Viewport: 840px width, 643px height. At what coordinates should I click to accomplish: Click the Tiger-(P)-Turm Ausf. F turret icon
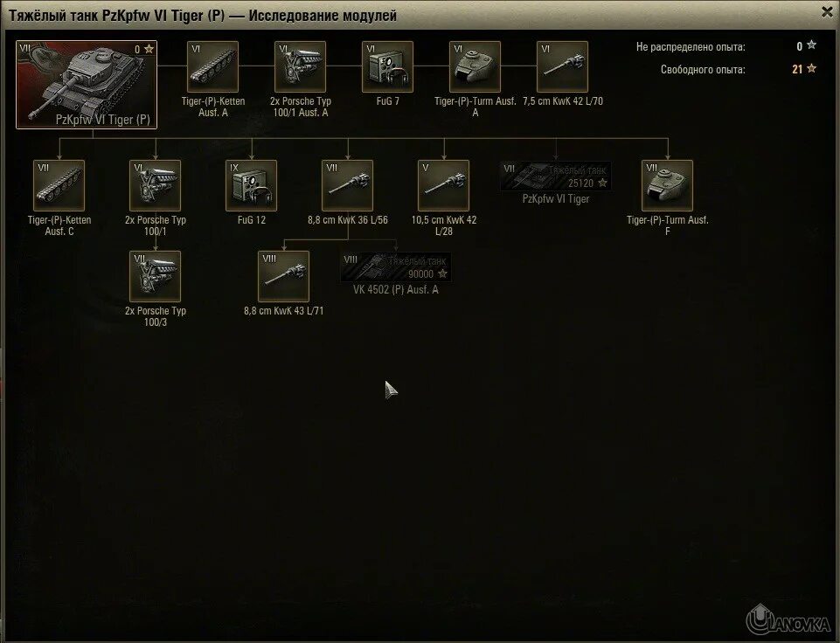pos(667,186)
